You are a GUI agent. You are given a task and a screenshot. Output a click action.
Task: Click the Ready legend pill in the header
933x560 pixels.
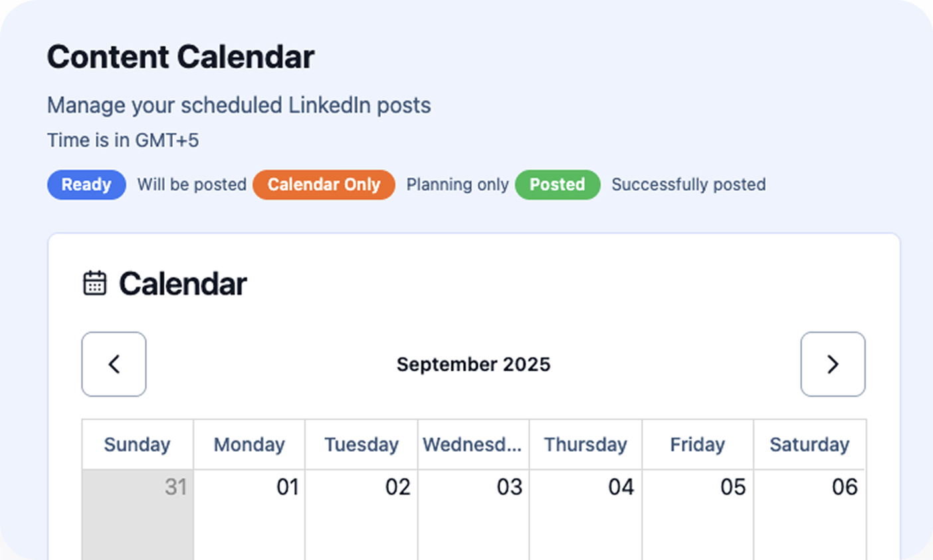click(x=86, y=185)
